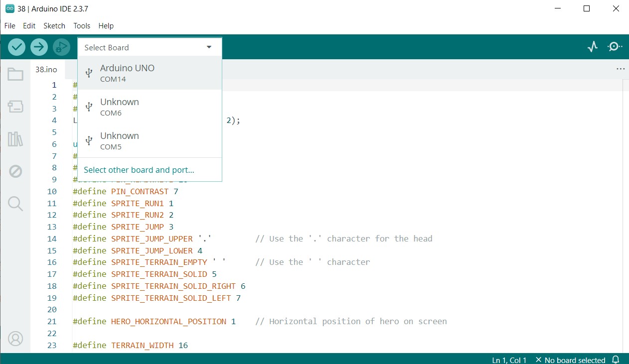Click the notifications bell in status bar
Screen dimensions: 629x364
click(616, 360)
